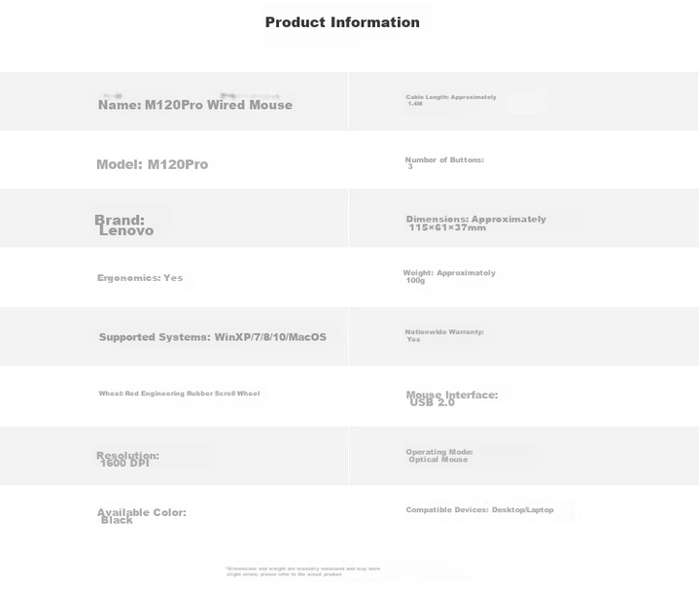
Task: Click the Product Information heading
Action: coord(342,22)
